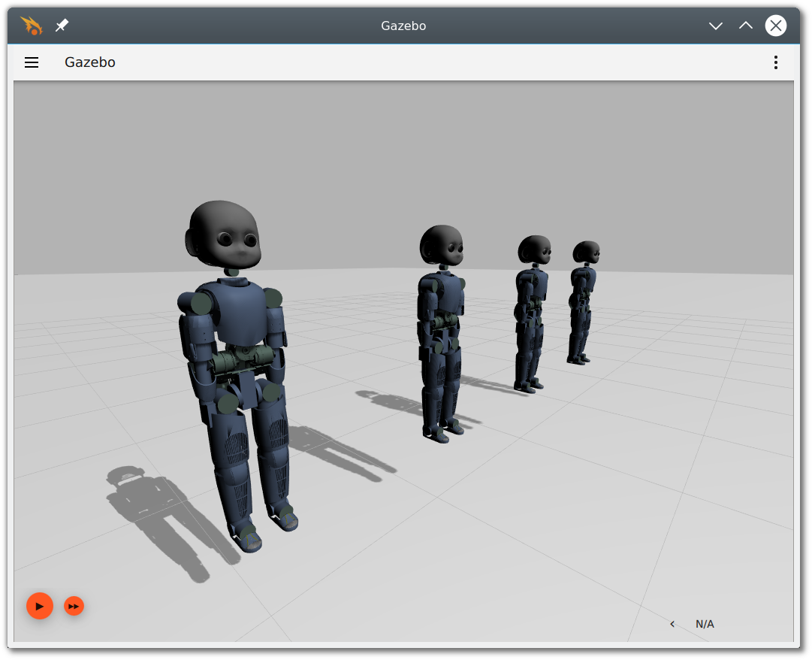The image size is (812, 660).
Task: Click the Gazebo app icon in title bar
Action: (x=31, y=26)
